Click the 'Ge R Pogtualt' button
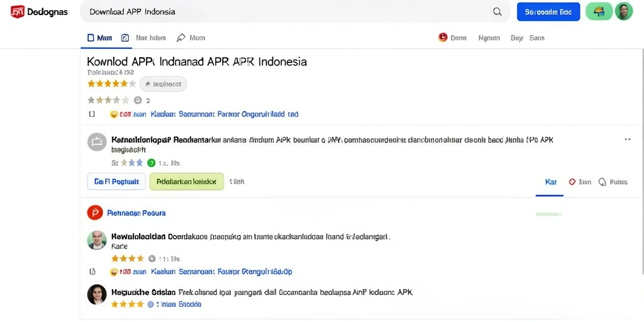This screenshot has width=644, height=322. tap(116, 181)
